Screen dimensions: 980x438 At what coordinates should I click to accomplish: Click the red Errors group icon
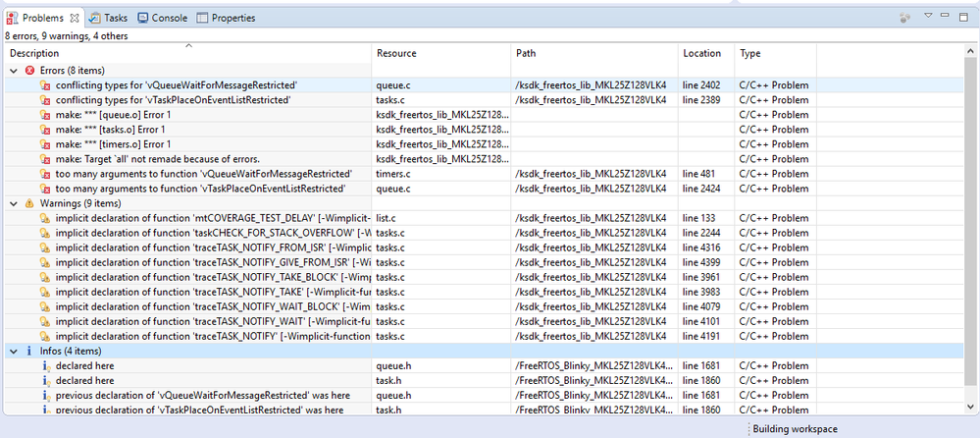(29, 71)
